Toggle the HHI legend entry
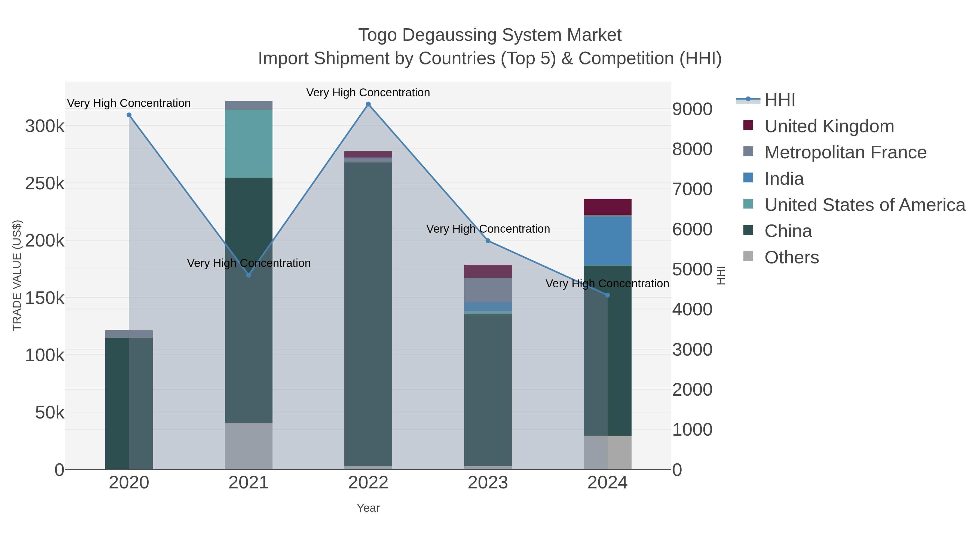This screenshot has height=551, width=980. (765, 100)
